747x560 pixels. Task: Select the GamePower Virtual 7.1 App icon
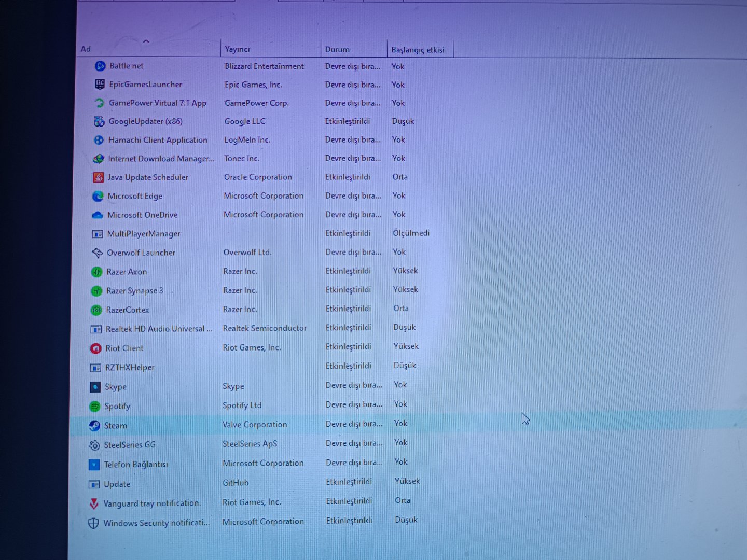(99, 103)
